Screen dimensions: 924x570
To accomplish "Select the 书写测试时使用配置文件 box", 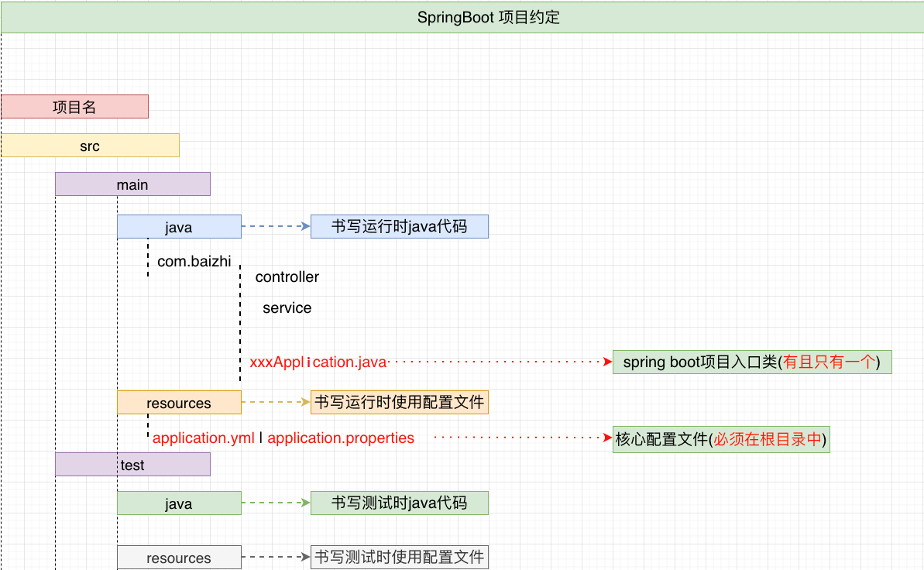I will [399, 557].
